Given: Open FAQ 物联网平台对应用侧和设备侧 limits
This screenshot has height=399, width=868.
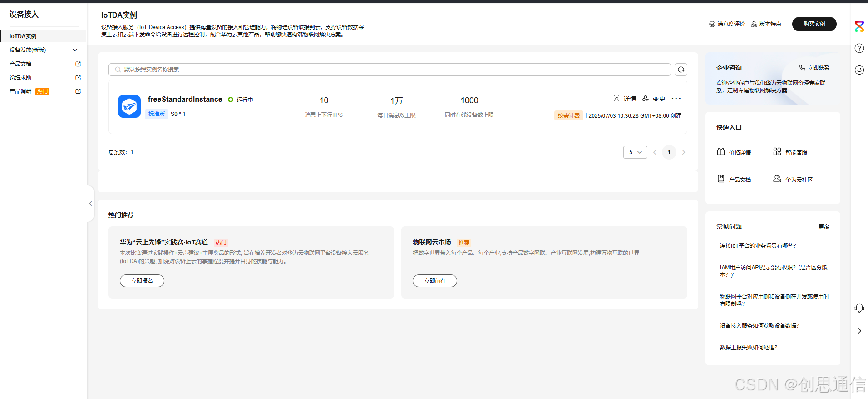Looking at the screenshot, I should click(774, 300).
